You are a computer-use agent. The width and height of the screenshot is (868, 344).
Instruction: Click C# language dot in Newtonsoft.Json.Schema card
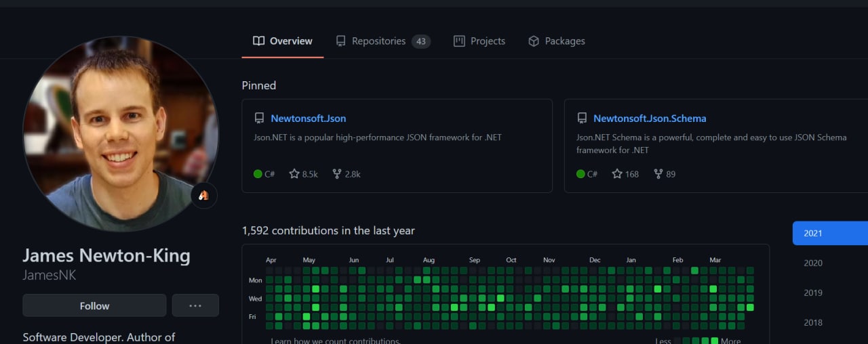tap(580, 174)
